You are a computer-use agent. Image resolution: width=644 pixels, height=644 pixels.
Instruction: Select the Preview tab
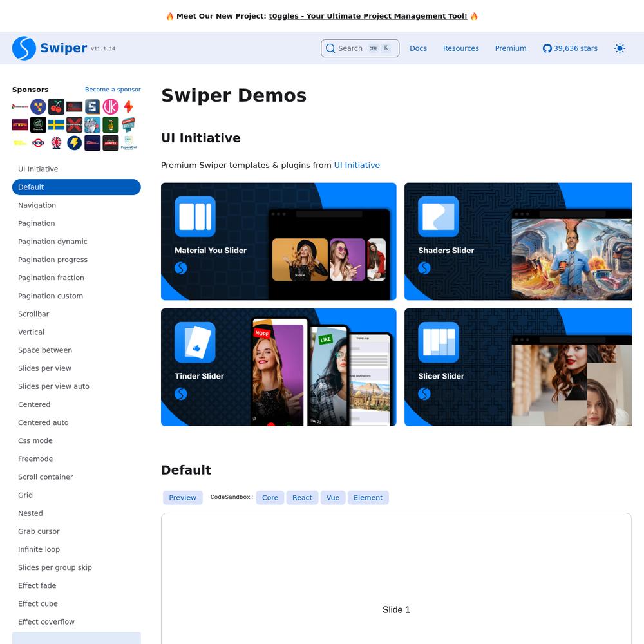tap(183, 497)
